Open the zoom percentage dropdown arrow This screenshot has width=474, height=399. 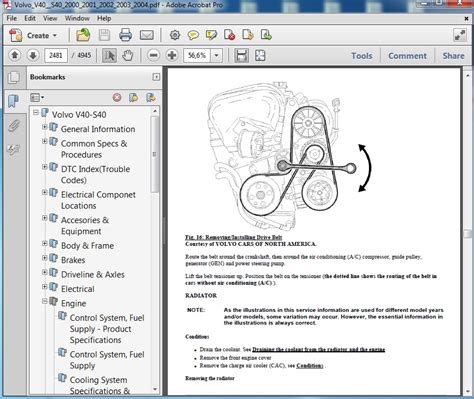click(216, 55)
